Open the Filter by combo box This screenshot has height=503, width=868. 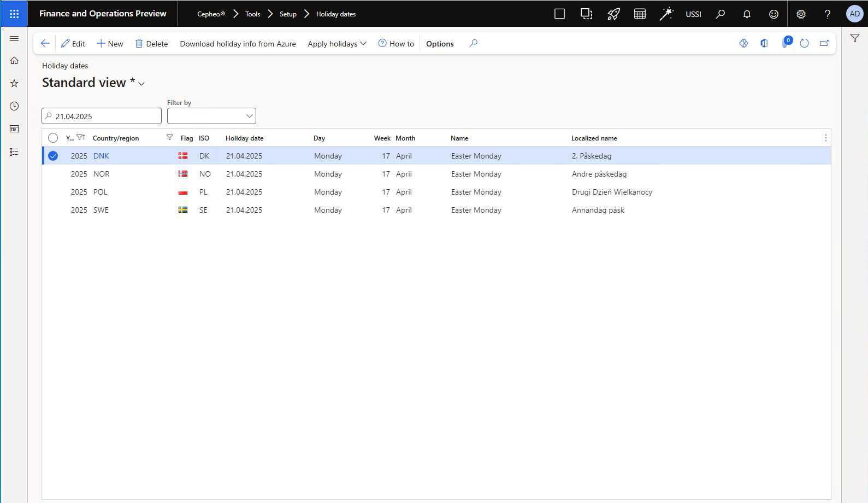[x=211, y=116]
